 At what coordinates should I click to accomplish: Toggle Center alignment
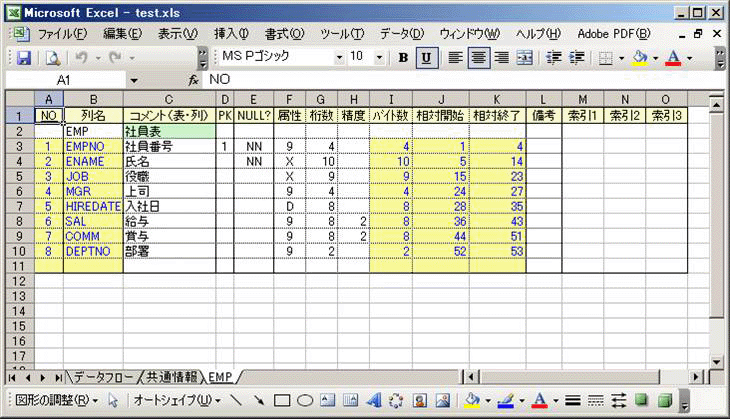point(478,58)
